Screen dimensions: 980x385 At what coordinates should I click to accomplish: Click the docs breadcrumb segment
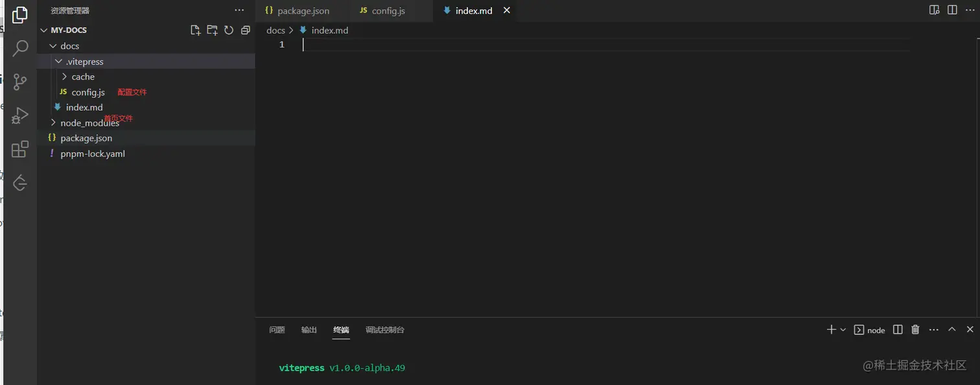(275, 30)
